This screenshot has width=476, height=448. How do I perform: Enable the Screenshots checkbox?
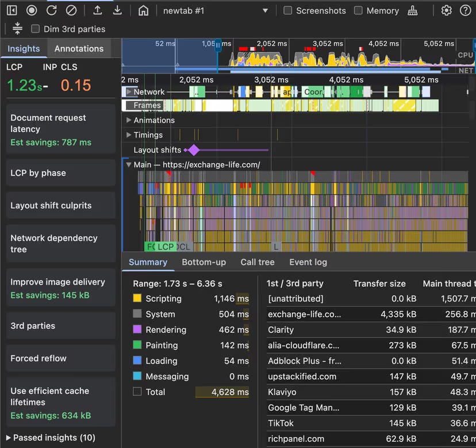[288, 10]
